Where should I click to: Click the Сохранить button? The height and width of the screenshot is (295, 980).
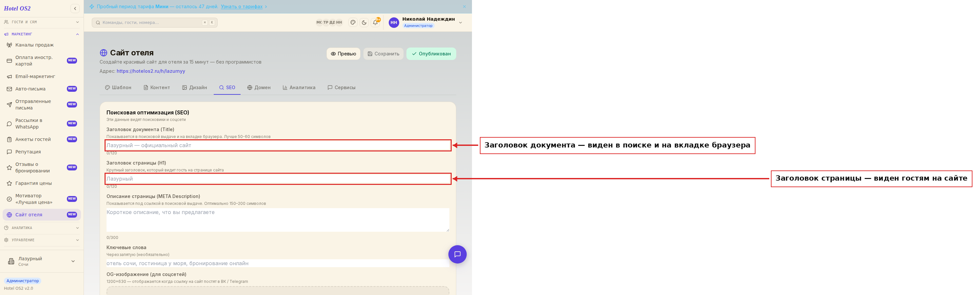pos(383,54)
